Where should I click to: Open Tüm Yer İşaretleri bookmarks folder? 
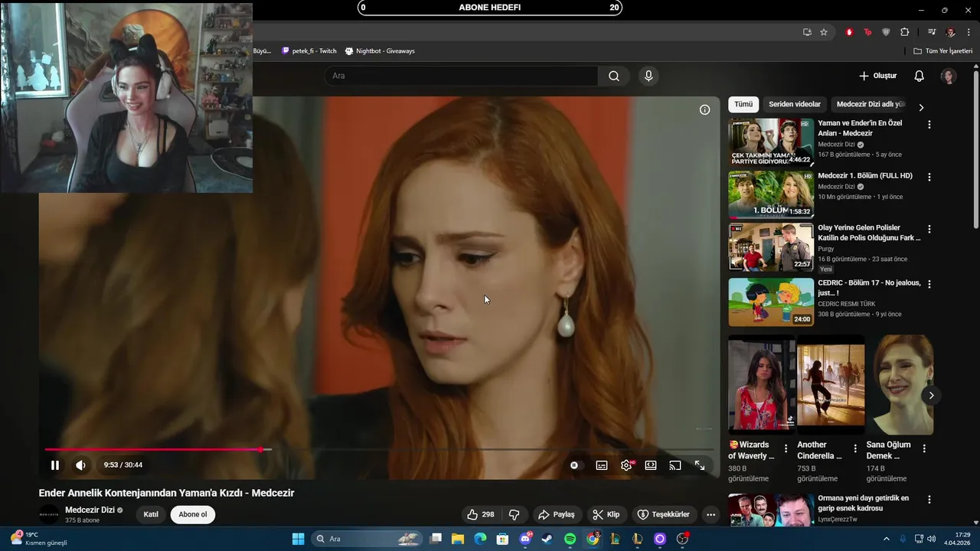943,51
